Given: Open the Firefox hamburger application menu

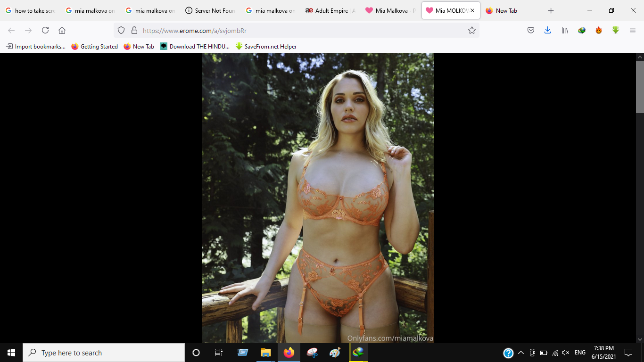Looking at the screenshot, I should pos(633,30).
